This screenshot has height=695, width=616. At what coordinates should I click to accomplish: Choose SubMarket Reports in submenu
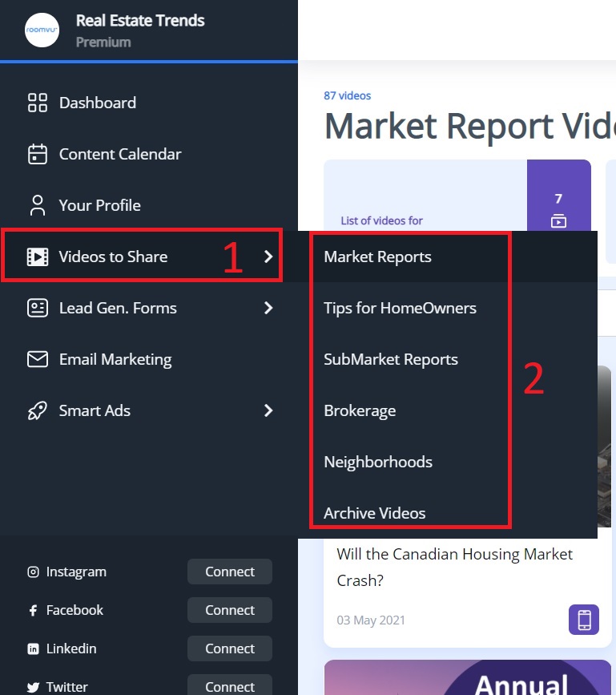coord(391,359)
